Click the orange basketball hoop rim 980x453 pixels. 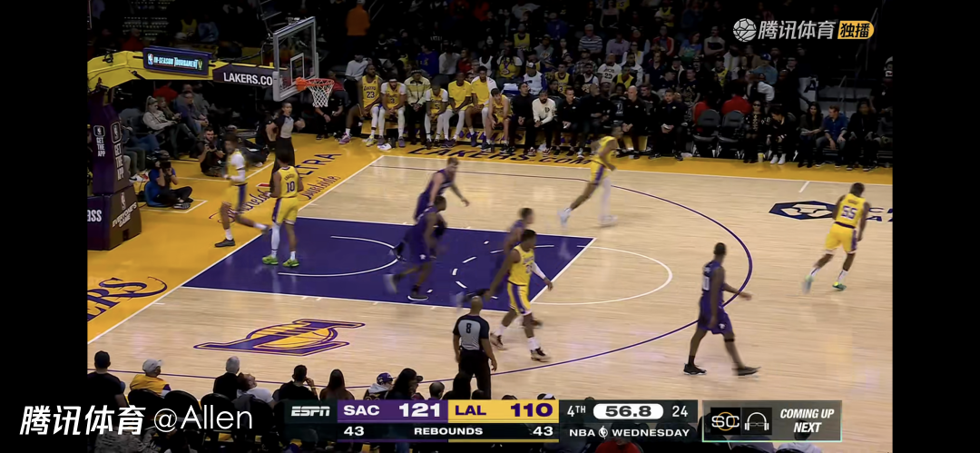[x=316, y=83]
